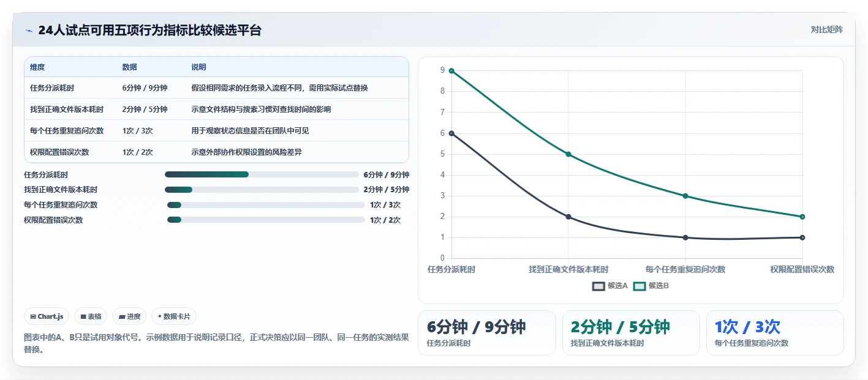The image size is (868, 380).
Task: Toggle the 候选B legend swatch
Action: 640,286
